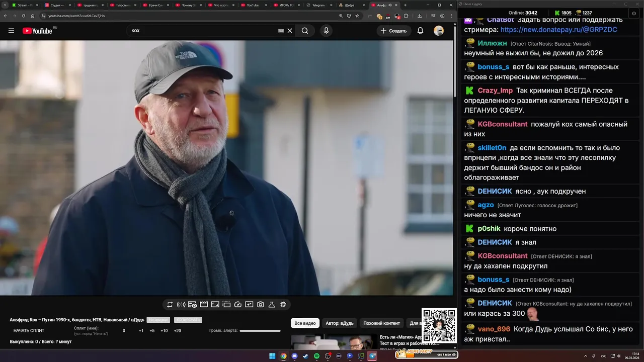Image resolution: width=644 pixels, height=362 pixels.
Task: Click the screen-plus icon in player toolbar
Action: pyautogui.click(x=249, y=305)
